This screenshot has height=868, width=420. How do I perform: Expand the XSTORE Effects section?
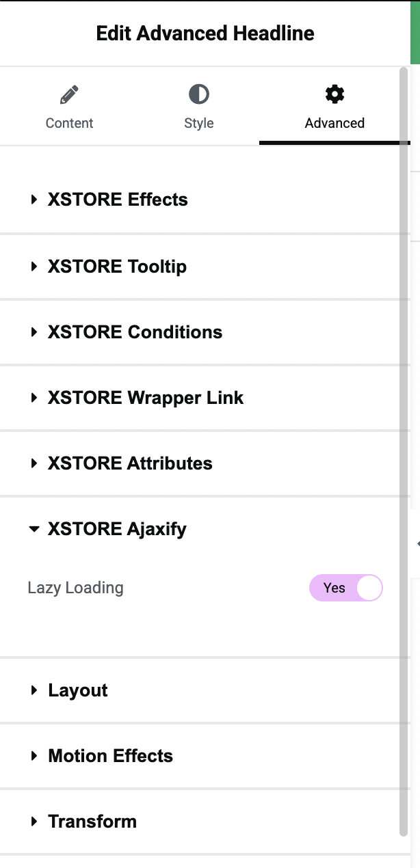(x=200, y=200)
